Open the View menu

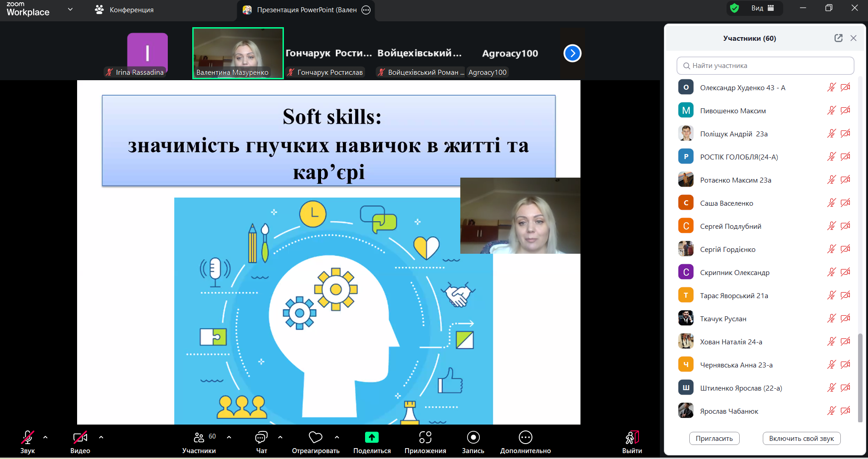[762, 8]
